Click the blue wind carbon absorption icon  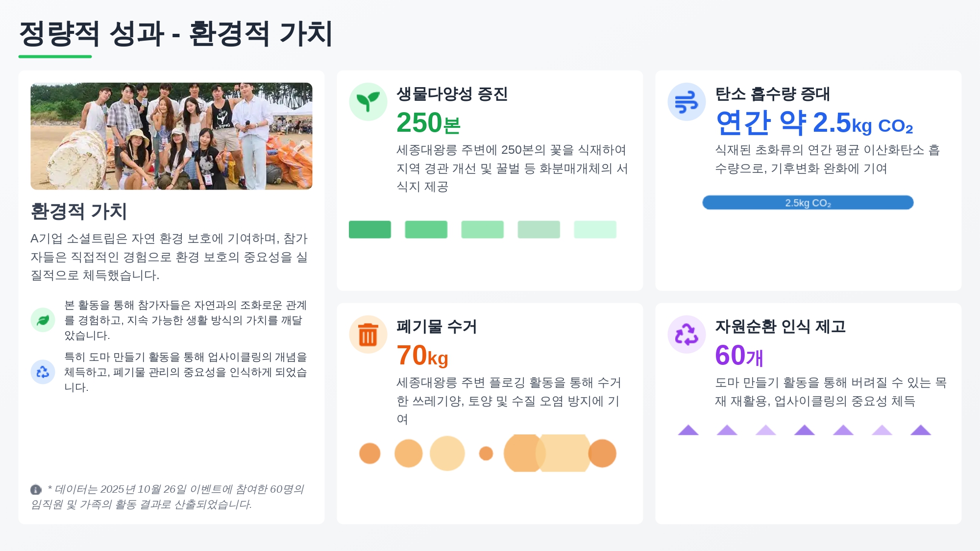[x=686, y=102]
